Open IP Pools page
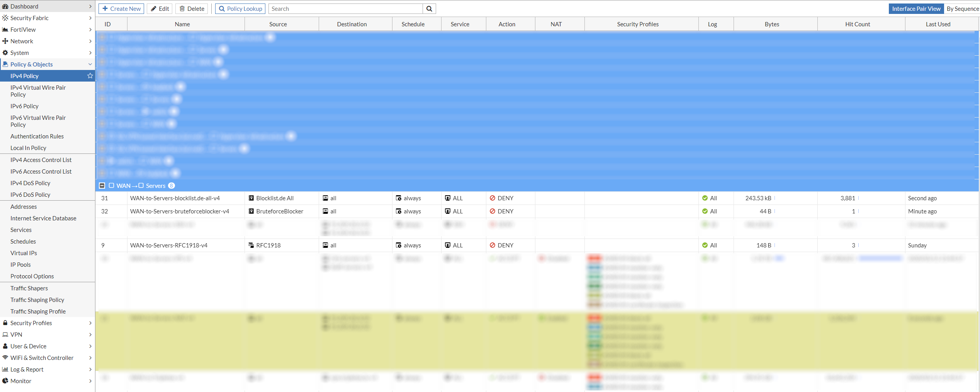 point(20,265)
